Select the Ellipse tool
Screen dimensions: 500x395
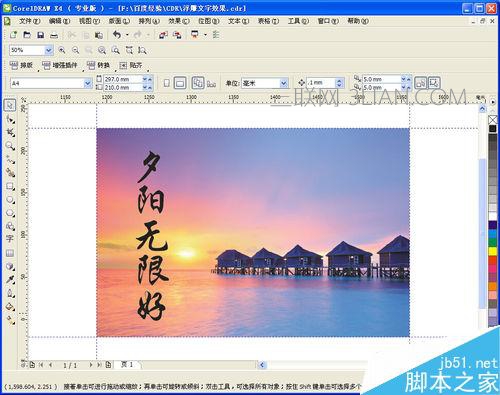tap(10, 199)
